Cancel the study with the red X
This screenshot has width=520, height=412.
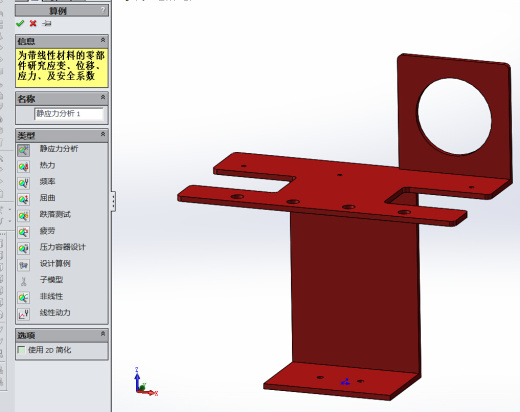click(33, 23)
